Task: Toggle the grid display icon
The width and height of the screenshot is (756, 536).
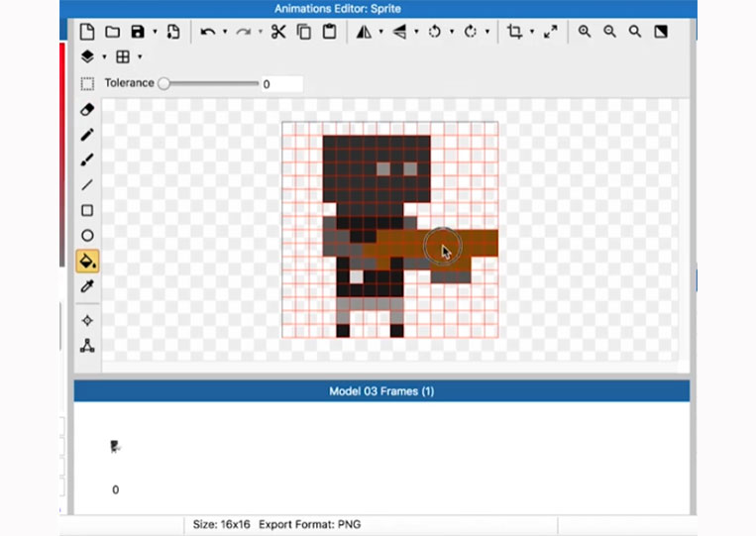Action: click(123, 56)
